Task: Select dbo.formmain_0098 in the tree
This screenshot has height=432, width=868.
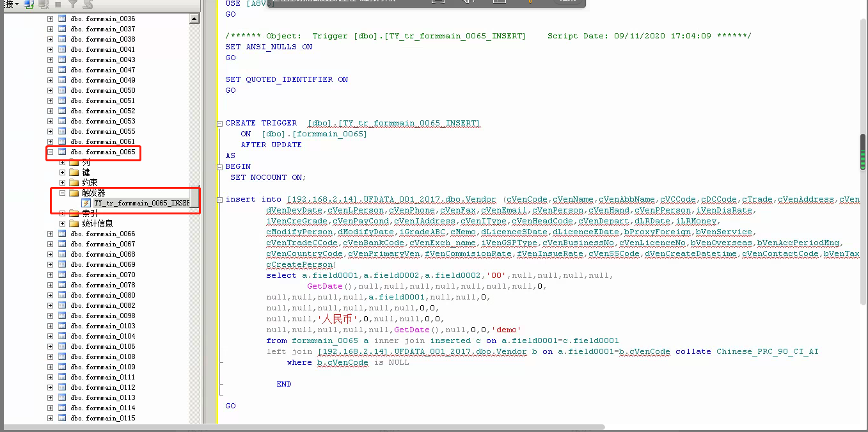Action: [103, 316]
